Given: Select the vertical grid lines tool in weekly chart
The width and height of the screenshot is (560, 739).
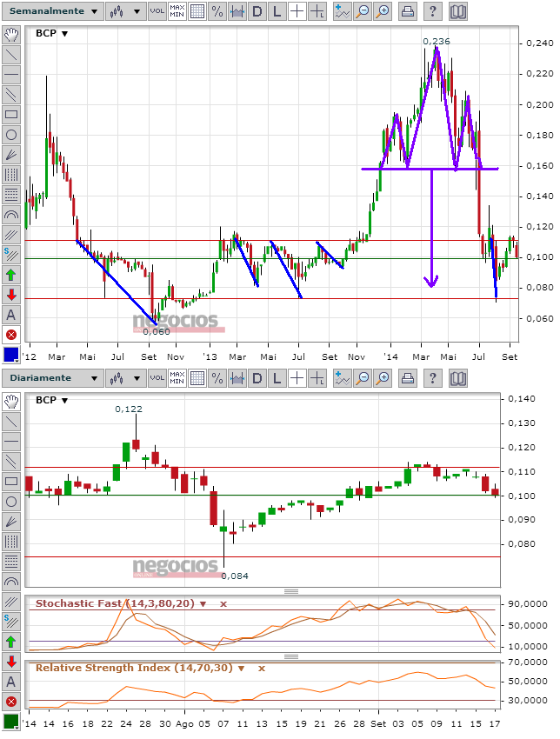Looking at the screenshot, I should pos(10,175).
